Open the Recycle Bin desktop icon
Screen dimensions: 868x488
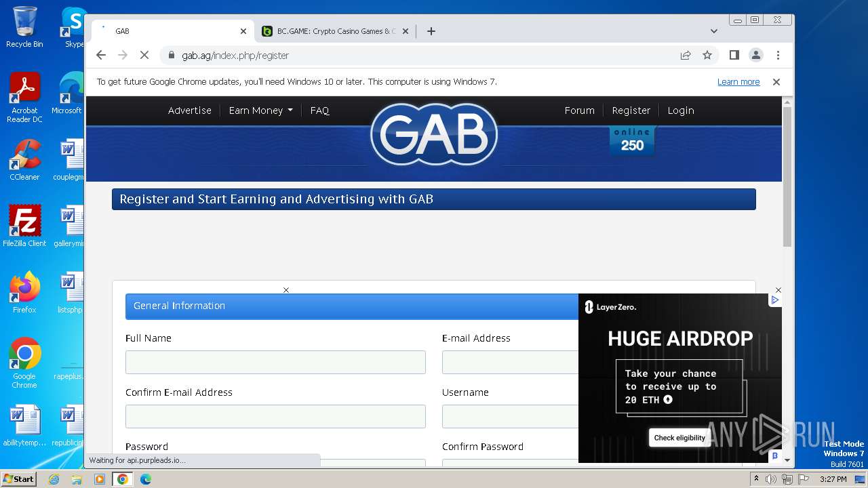click(x=24, y=28)
